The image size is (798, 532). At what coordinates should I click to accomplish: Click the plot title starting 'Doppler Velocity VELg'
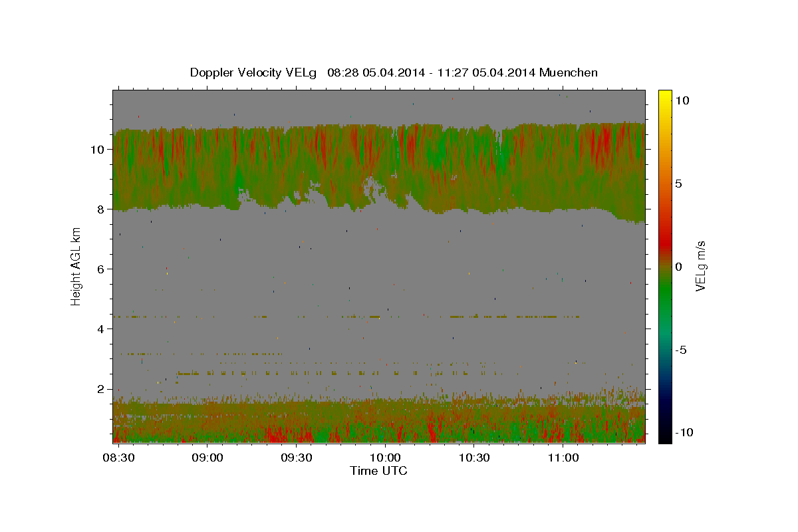pos(394,72)
